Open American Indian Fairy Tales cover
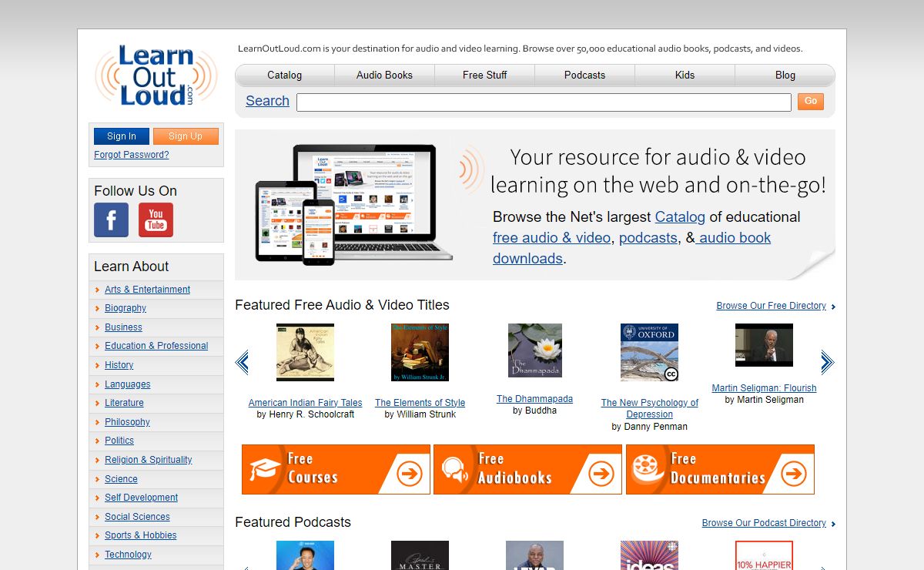924x570 pixels. 305,352
